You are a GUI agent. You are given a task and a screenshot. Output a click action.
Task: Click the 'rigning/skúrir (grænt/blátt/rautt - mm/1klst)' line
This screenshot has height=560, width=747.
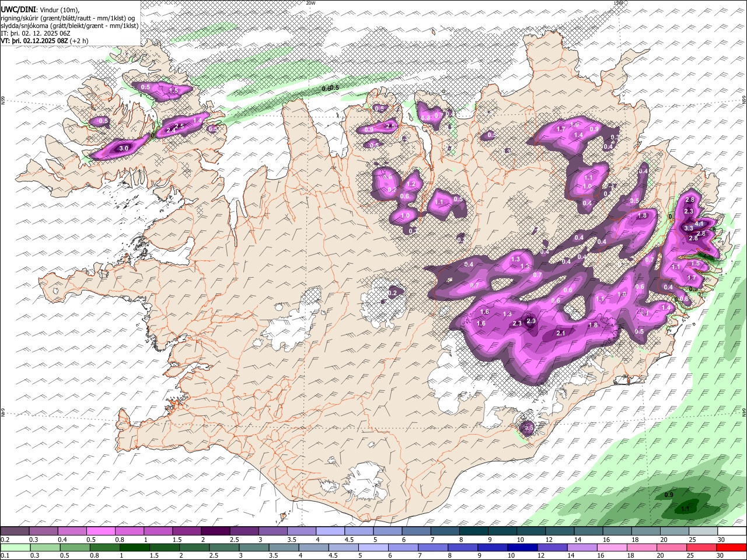pyautogui.click(x=68, y=18)
